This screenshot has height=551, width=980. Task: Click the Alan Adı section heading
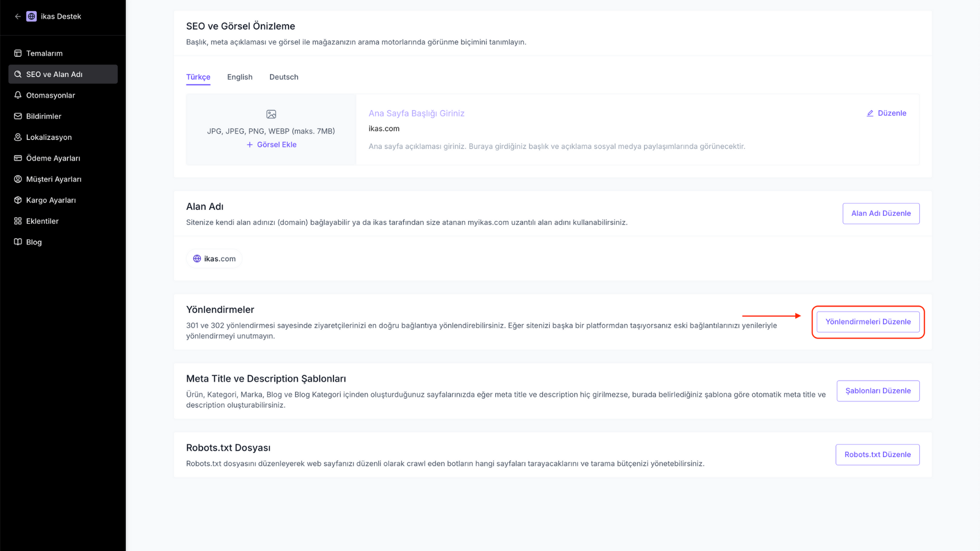pyautogui.click(x=205, y=207)
